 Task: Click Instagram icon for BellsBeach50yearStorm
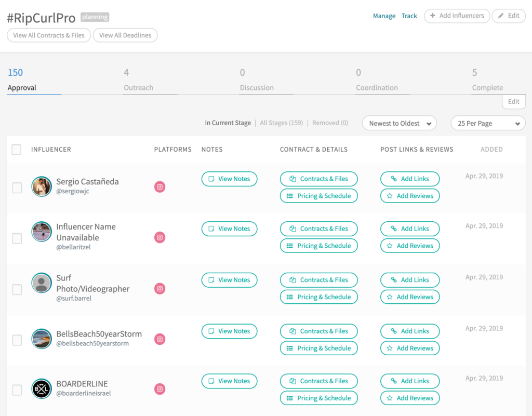[160, 339]
